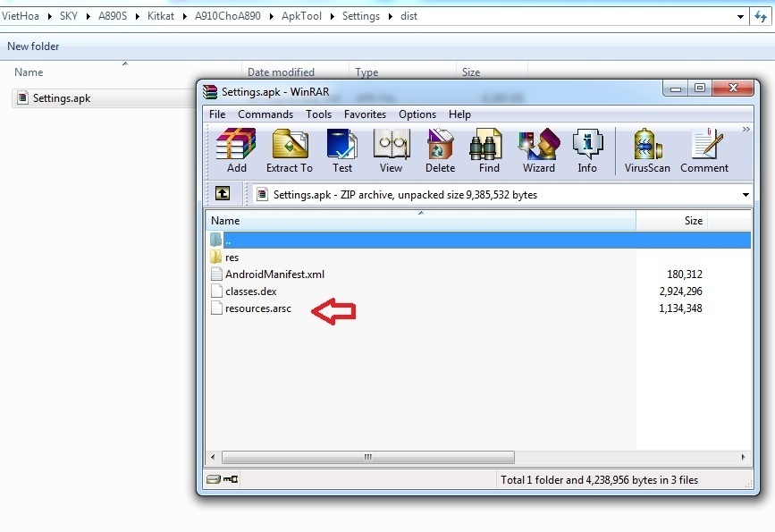Select the res folder

click(x=232, y=258)
